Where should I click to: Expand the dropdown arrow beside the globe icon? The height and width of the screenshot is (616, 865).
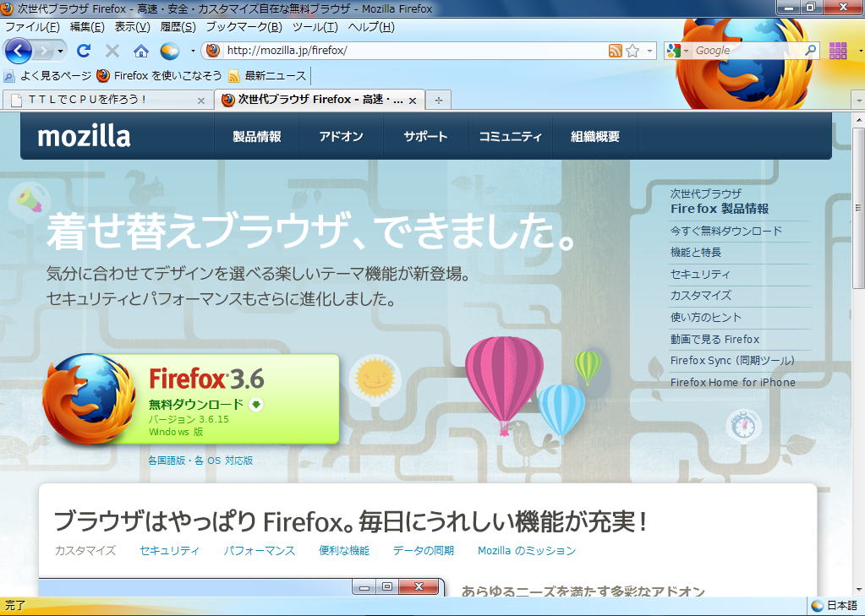click(193, 52)
